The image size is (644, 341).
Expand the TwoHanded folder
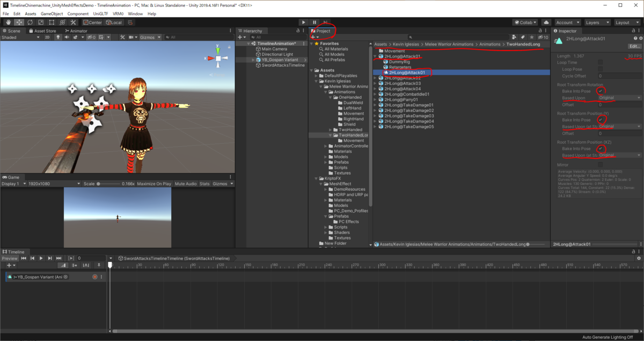pyautogui.click(x=331, y=130)
